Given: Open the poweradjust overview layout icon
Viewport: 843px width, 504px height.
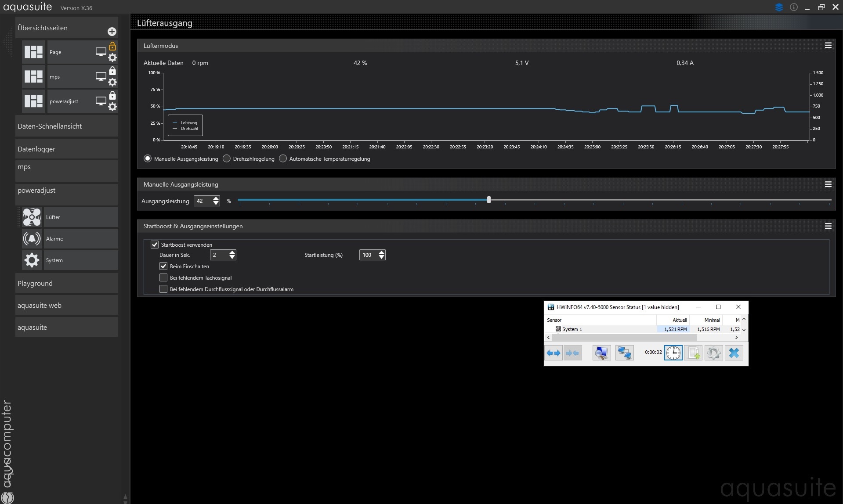Looking at the screenshot, I should (x=34, y=101).
